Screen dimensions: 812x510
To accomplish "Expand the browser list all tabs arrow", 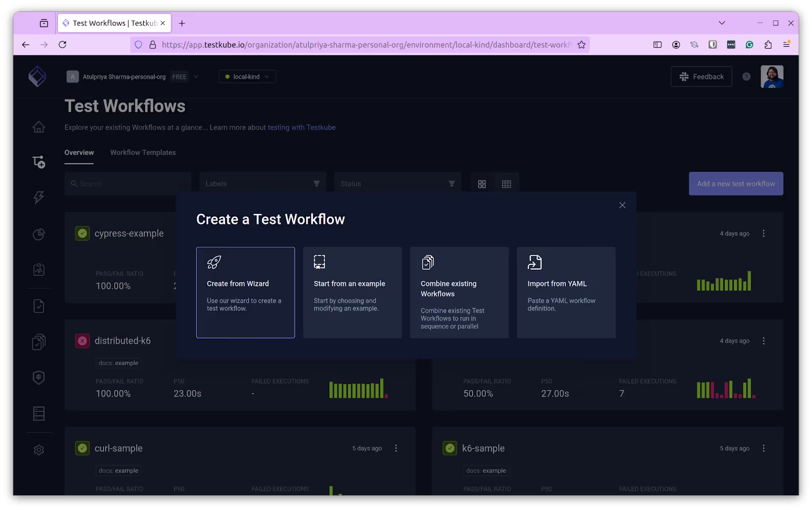I will pyautogui.click(x=722, y=23).
